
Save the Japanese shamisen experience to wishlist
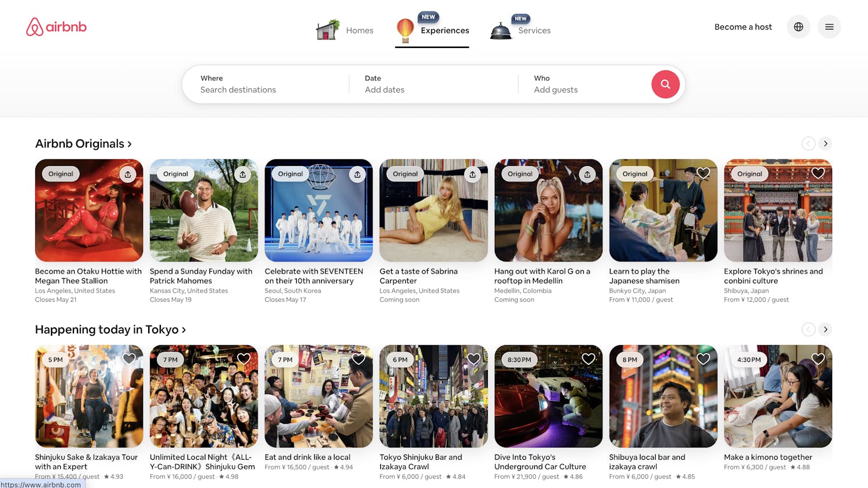(703, 173)
